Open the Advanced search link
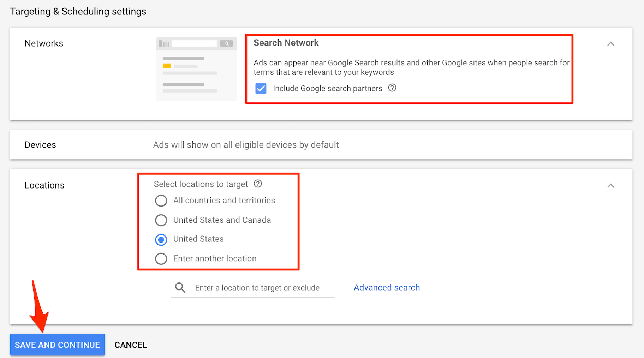 pos(387,288)
